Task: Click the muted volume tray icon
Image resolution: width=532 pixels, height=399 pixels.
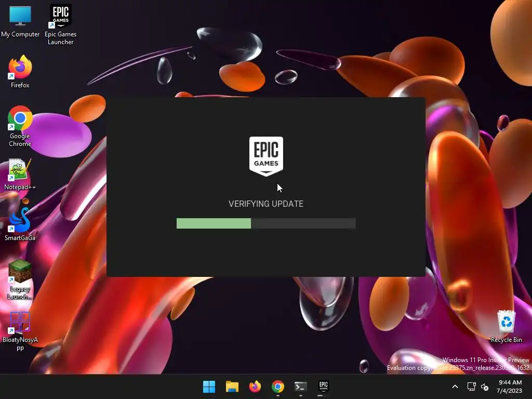Action: [x=485, y=387]
